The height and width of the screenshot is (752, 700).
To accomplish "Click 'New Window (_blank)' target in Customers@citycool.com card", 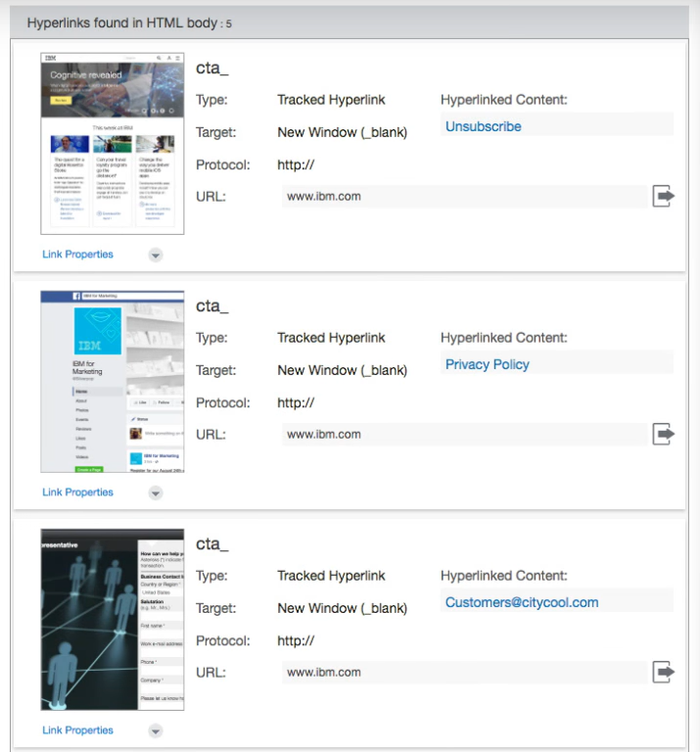I will 343,608.
